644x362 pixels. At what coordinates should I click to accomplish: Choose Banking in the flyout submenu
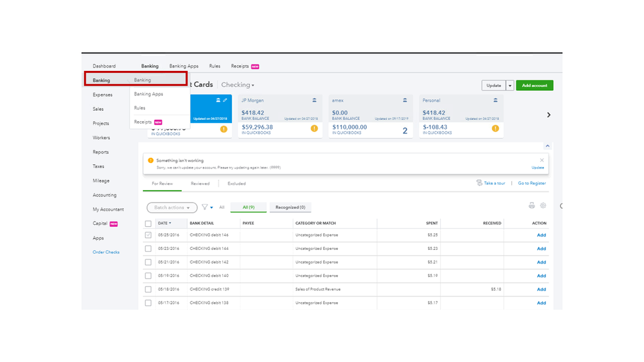click(142, 80)
